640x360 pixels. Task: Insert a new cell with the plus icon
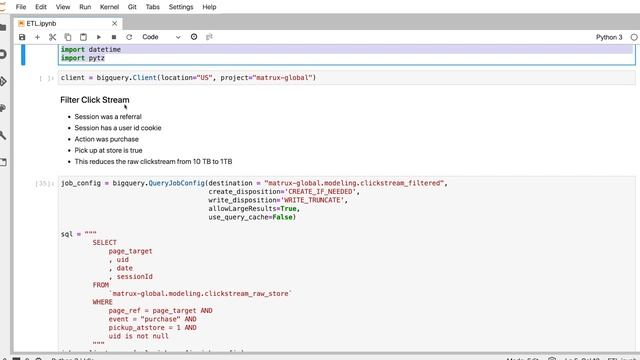(x=37, y=37)
